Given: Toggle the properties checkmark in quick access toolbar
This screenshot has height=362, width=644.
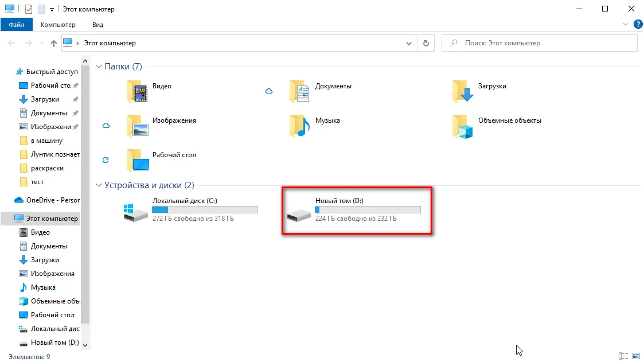Looking at the screenshot, I should [28, 9].
